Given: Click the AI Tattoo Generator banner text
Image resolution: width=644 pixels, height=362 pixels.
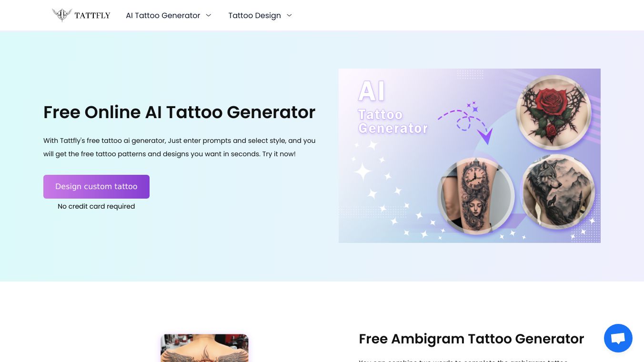Looking at the screenshot, I should (392, 107).
